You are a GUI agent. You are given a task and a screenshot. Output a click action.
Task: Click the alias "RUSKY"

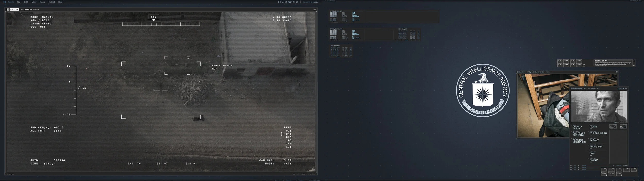(x=594, y=127)
